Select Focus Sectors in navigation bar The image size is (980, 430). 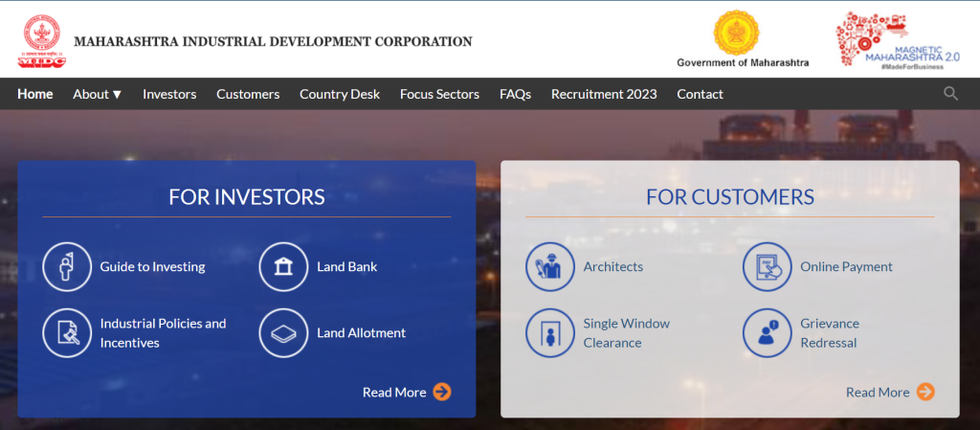439,94
